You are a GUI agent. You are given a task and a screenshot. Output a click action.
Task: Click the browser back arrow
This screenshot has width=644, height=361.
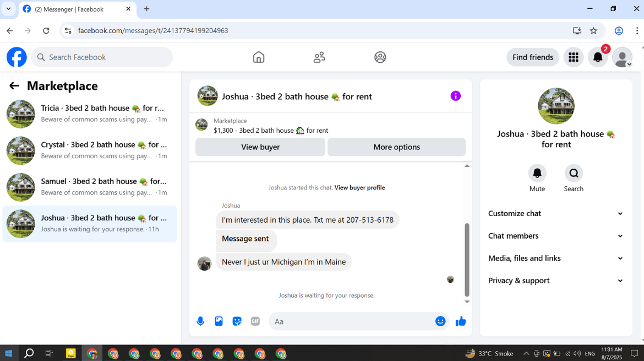[10, 30]
